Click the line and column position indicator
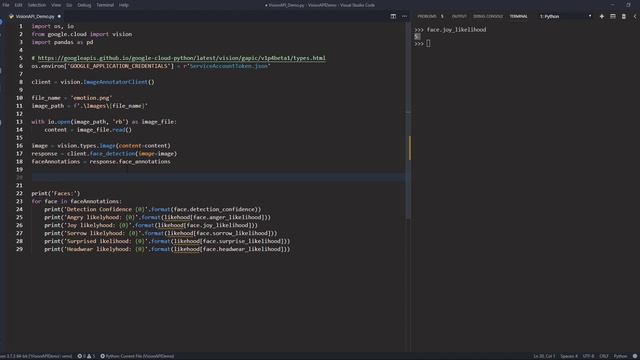 pyautogui.click(x=544, y=356)
